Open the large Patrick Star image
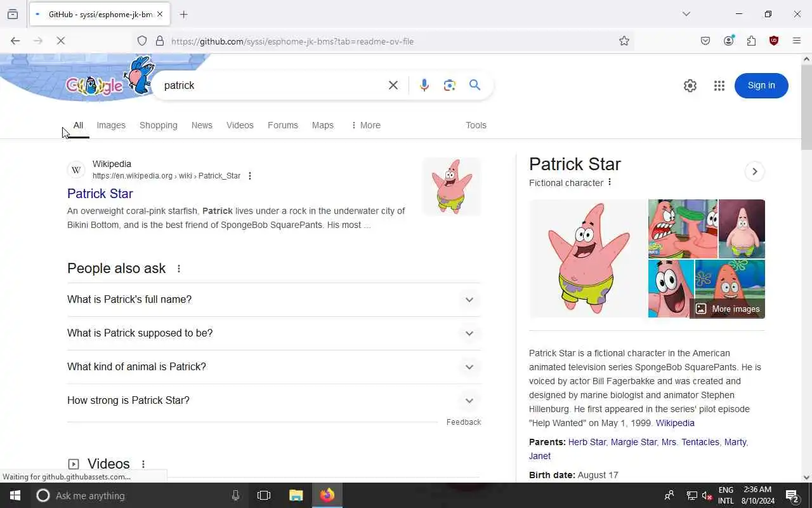Viewport: 812px width, 508px height. pos(588,258)
